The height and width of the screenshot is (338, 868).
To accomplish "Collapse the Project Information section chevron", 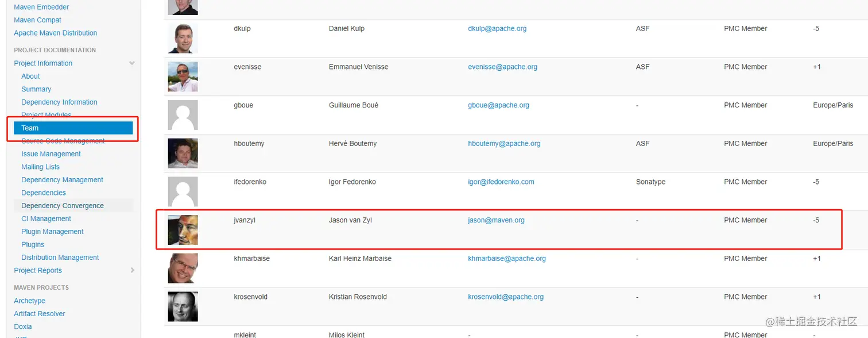I will click(x=132, y=63).
